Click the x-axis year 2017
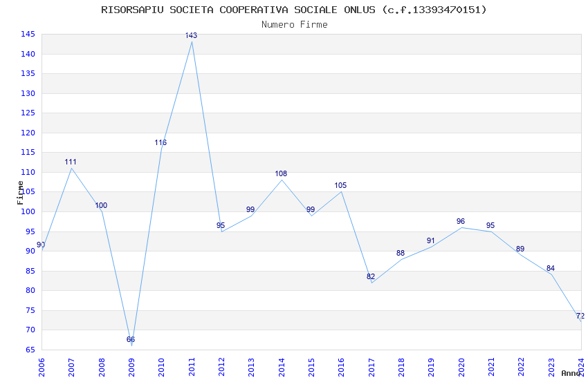The height and width of the screenshot is (380, 588). 371,368
